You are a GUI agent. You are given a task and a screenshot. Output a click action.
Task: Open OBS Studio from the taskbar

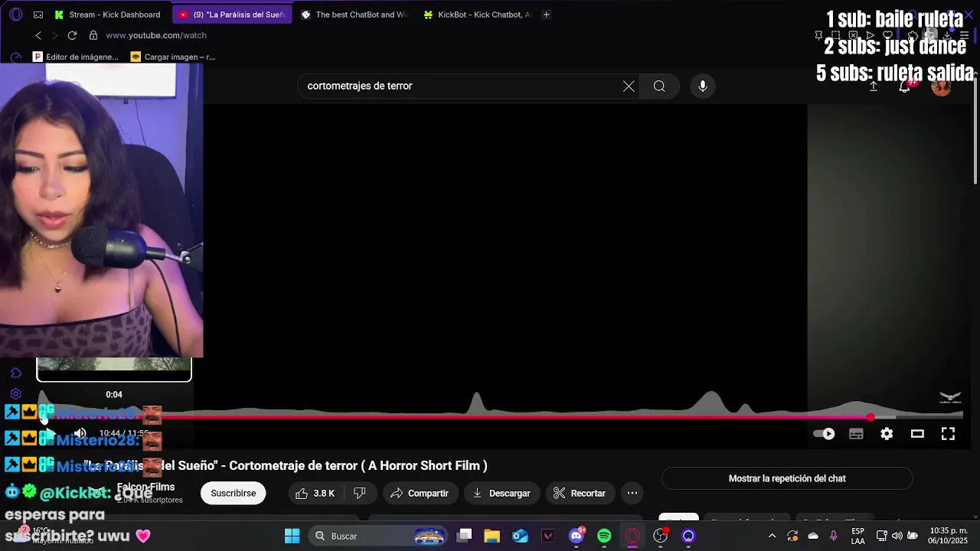(660, 536)
